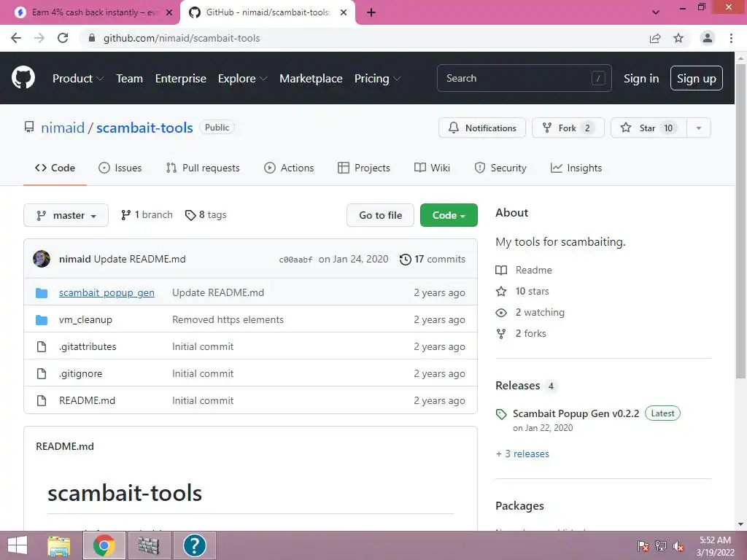
Task: Expand the Product menu
Action: tap(77, 79)
